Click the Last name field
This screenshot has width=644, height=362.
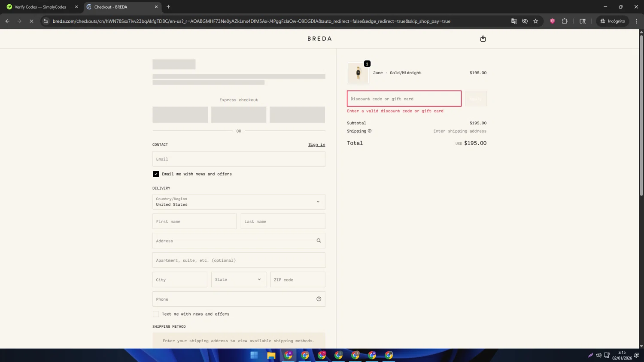[x=283, y=221]
